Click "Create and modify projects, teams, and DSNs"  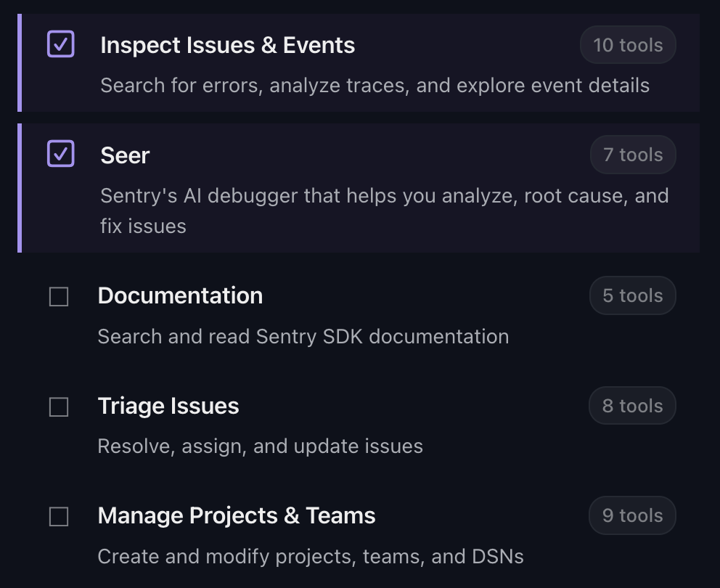[311, 557]
